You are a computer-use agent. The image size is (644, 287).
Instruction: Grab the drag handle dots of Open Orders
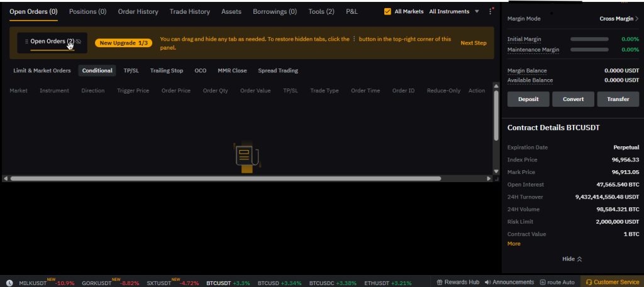[26, 41]
